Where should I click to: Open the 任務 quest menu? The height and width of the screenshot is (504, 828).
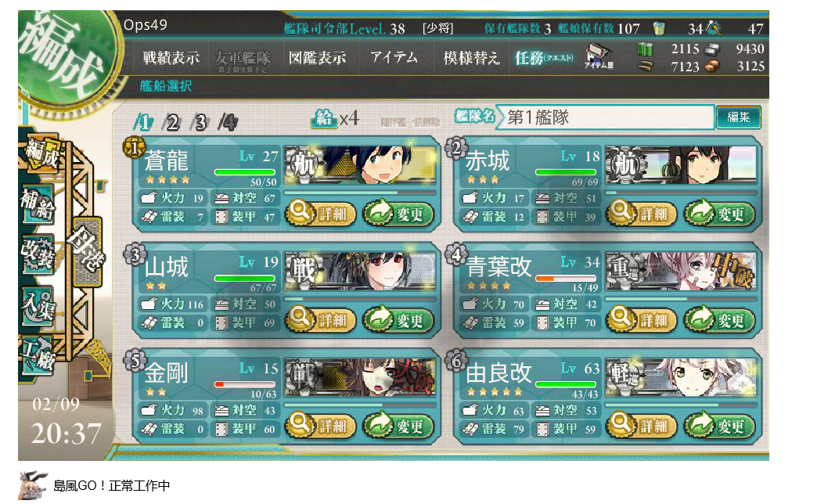(545, 58)
